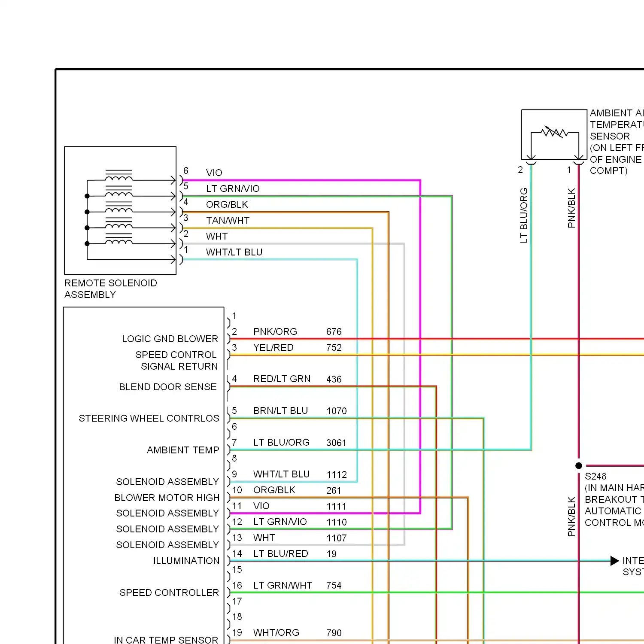
Task: Click 'WHT/LT BLU' label at connector pin 9
Action: (281, 474)
